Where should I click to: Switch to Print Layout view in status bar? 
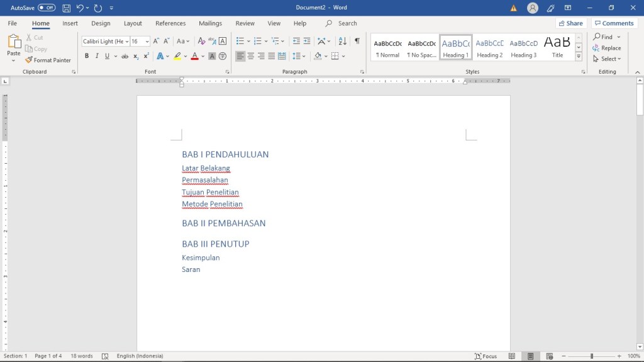pos(531,356)
